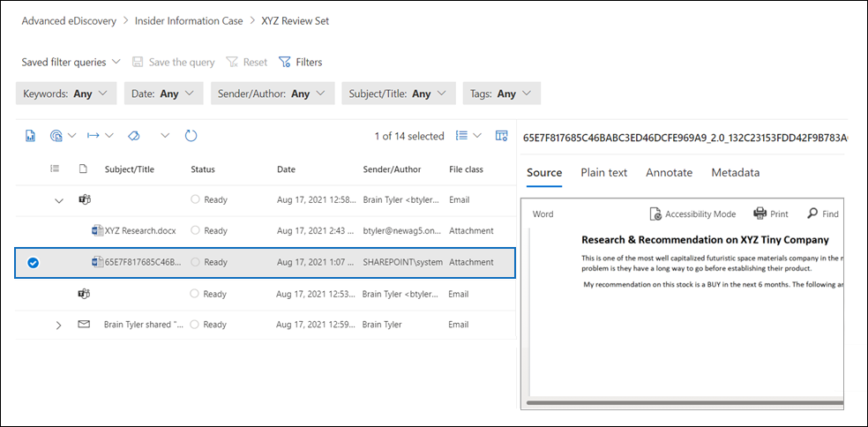Image resolution: width=868 pixels, height=427 pixels.
Task: Click XYZ Research.docx file name
Action: click(140, 230)
